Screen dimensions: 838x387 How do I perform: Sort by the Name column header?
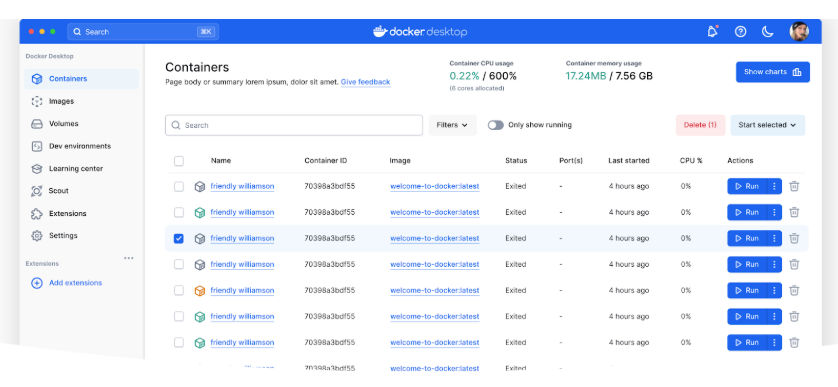(x=221, y=161)
